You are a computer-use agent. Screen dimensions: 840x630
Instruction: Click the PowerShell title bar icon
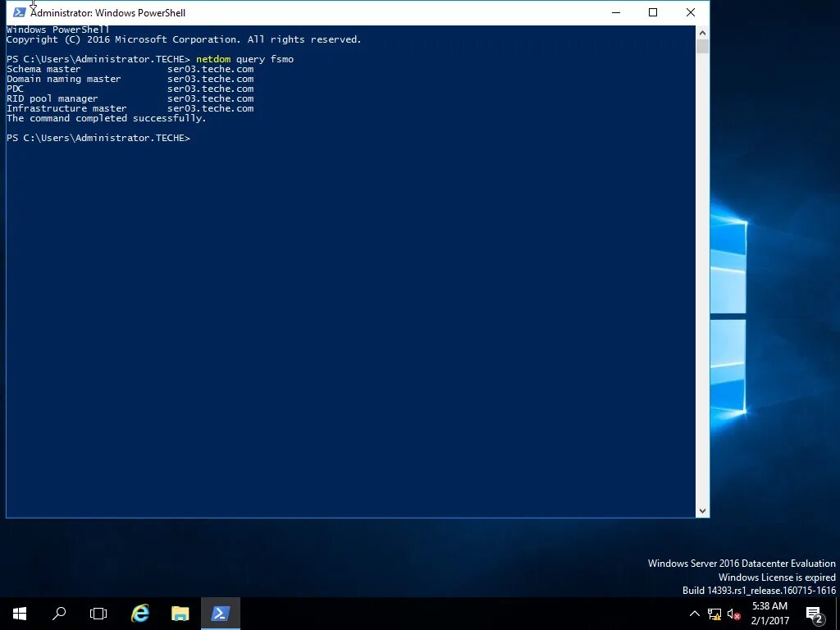(x=20, y=12)
